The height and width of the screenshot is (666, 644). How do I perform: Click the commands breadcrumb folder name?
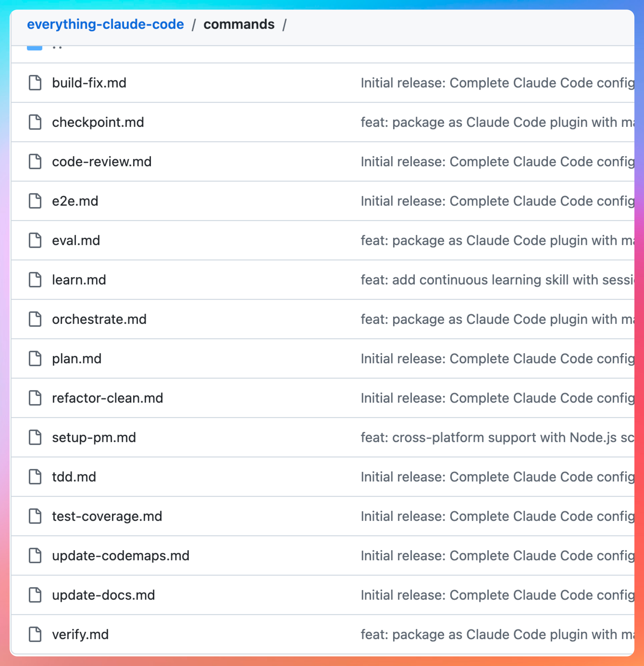pyautogui.click(x=239, y=25)
